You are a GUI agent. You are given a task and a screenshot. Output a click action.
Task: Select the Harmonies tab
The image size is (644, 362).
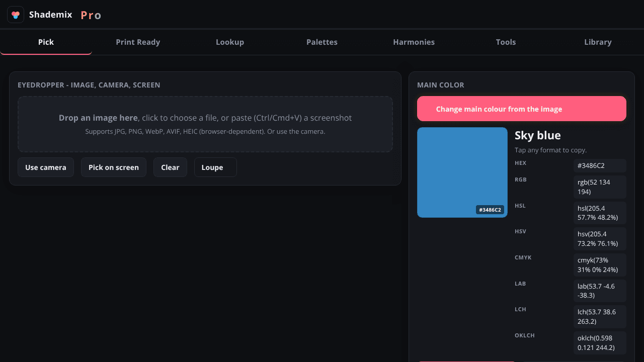(x=414, y=42)
